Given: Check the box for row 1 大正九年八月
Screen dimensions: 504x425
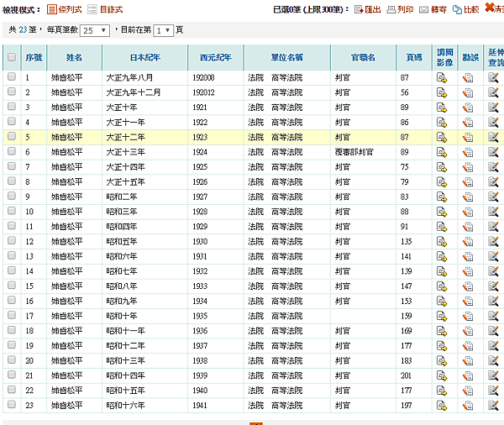Looking at the screenshot, I should tap(12, 76).
